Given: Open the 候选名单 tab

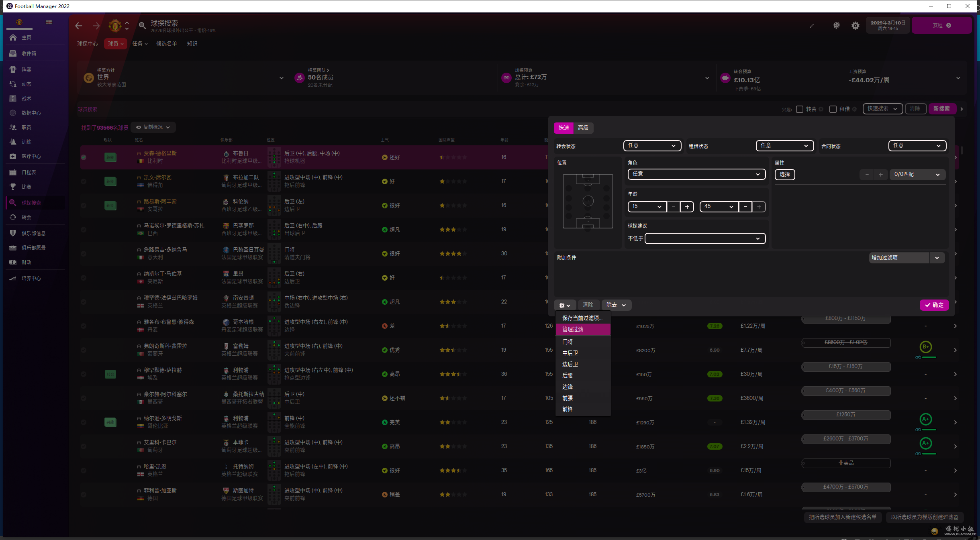Looking at the screenshot, I should [167, 44].
